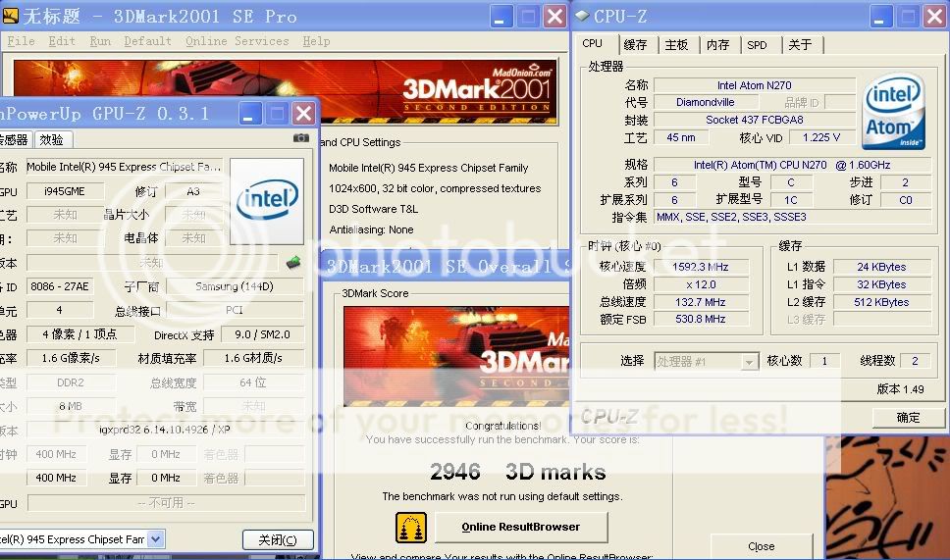Click the bus speed value 132.7 MHz
This screenshot has height=560, width=950.
701,301
